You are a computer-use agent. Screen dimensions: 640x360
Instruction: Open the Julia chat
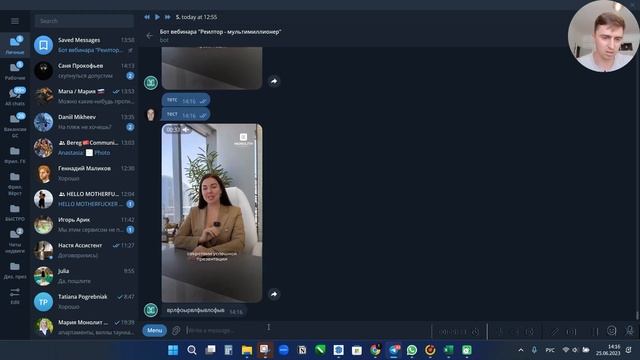click(x=84, y=276)
